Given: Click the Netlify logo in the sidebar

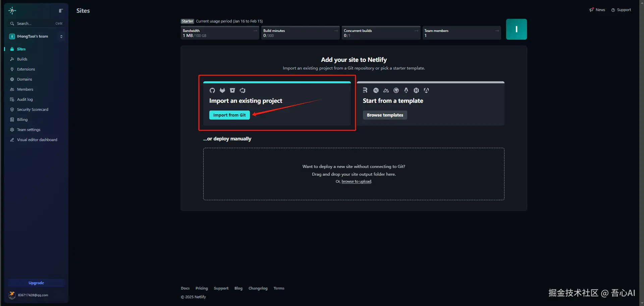Looking at the screenshot, I should pyautogui.click(x=12, y=11).
